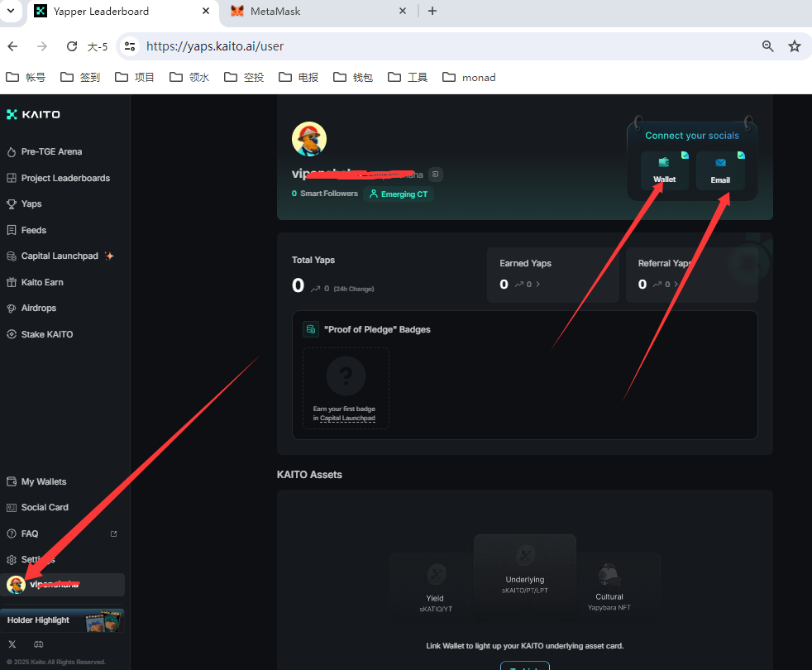Open the 空投 bookmark folder
This screenshot has height=670, width=812.
[244, 77]
